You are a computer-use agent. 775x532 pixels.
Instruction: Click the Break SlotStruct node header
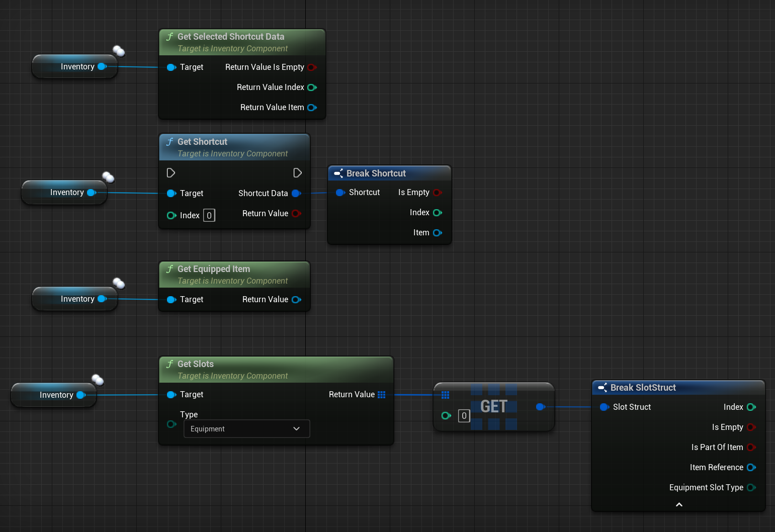pos(678,388)
